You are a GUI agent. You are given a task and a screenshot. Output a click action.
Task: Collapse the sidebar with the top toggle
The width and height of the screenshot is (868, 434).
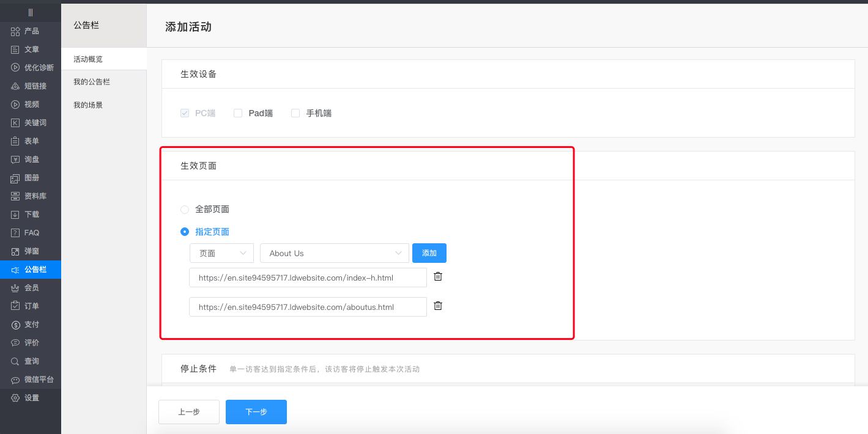click(31, 11)
